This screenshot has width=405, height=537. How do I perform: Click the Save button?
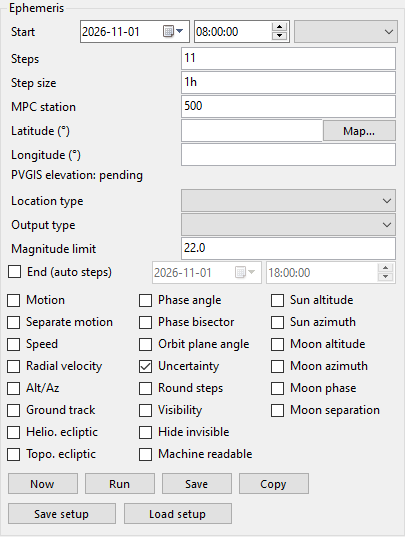[x=197, y=484]
